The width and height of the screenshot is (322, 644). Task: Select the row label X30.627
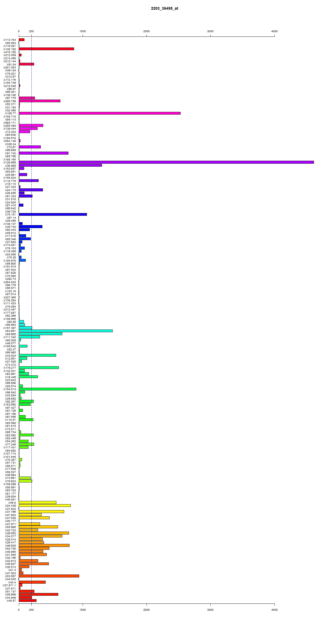point(10,564)
